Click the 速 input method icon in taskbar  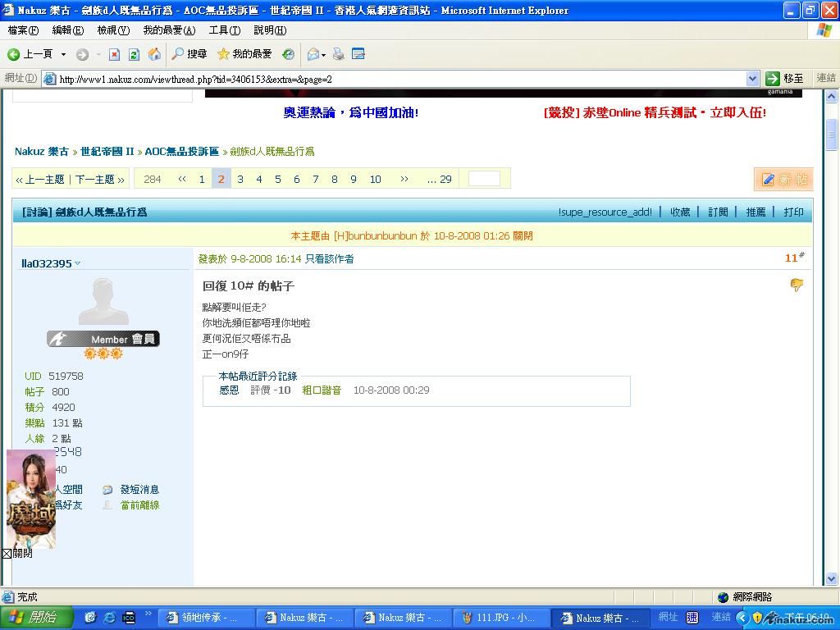click(x=692, y=618)
